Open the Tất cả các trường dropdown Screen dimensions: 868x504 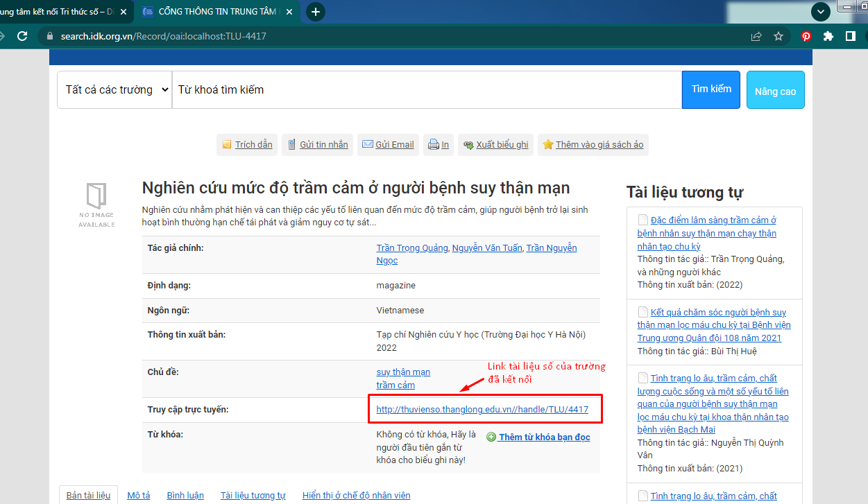click(114, 89)
